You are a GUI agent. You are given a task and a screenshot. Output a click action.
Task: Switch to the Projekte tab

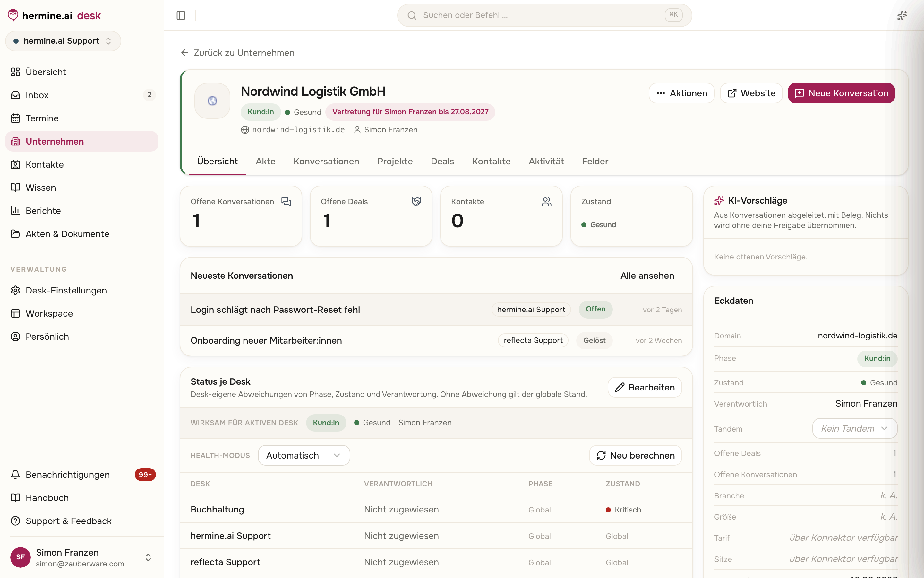395,161
